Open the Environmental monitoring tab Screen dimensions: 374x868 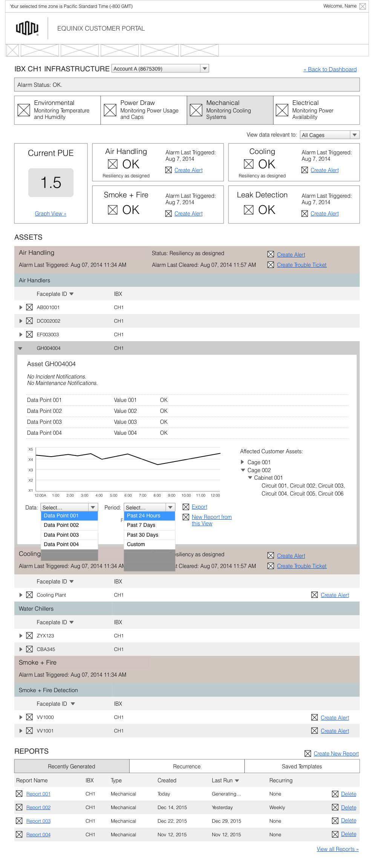[57, 110]
